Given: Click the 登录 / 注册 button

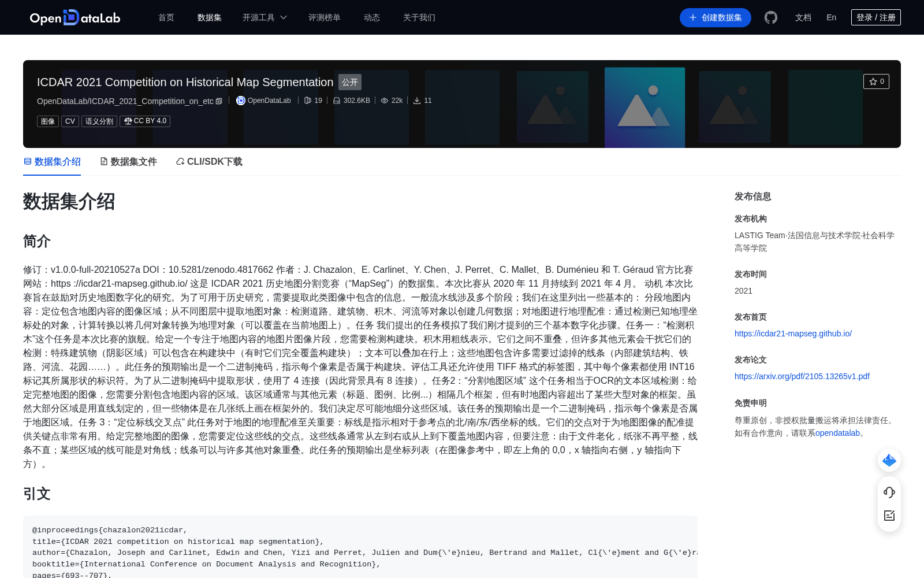Looking at the screenshot, I should pyautogui.click(x=876, y=17).
